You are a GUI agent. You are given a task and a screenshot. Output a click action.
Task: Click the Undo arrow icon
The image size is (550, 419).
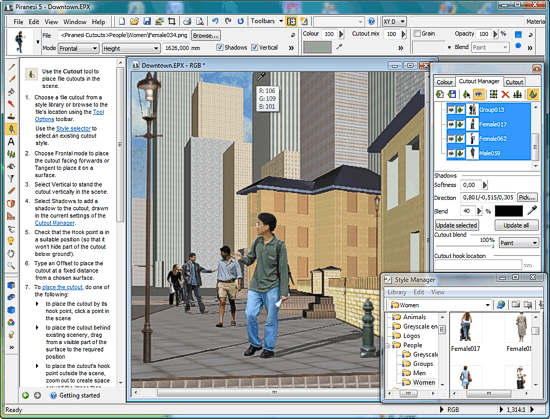(215, 21)
